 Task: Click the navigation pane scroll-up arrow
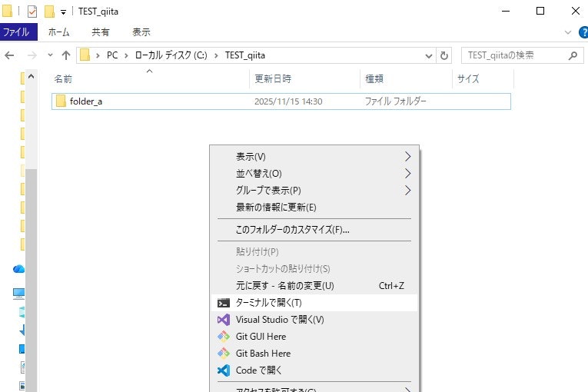(x=31, y=77)
